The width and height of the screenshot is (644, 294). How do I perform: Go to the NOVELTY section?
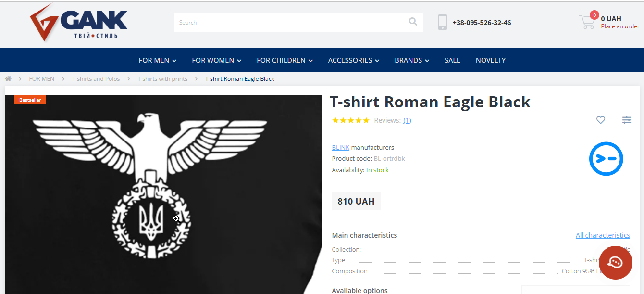pyautogui.click(x=491, y=60)
